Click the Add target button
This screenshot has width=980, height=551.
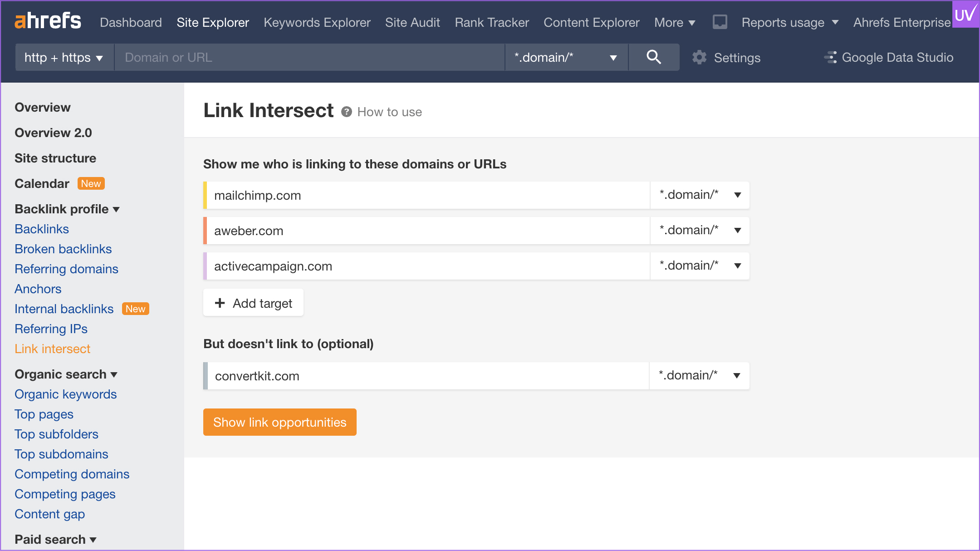253,303
